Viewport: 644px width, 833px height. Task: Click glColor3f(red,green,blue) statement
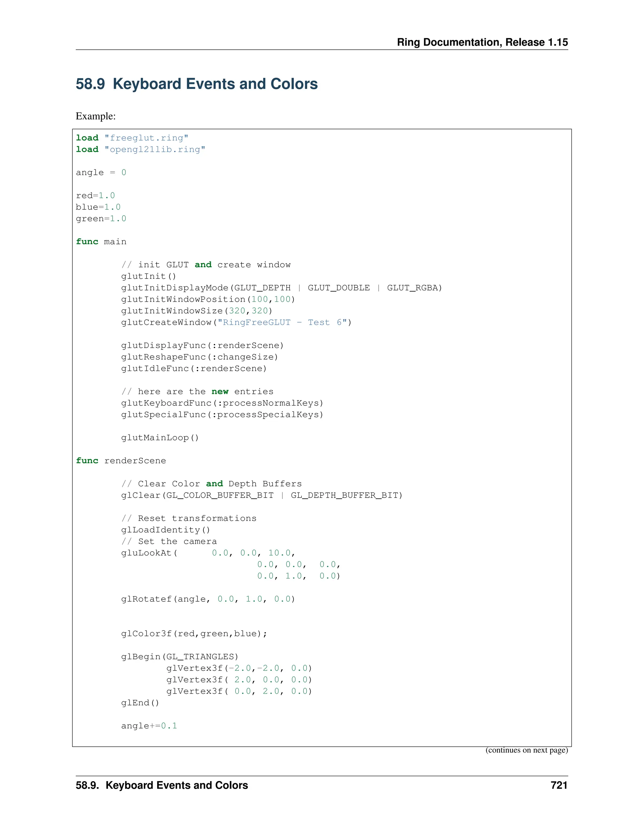click(x=194, y=633)
